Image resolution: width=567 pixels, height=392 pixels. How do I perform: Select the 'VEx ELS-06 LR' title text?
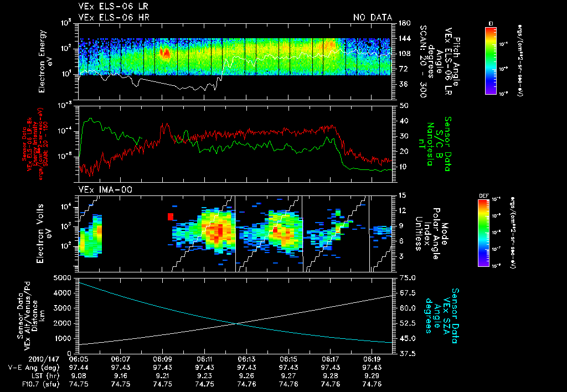[x=113, y=7]
